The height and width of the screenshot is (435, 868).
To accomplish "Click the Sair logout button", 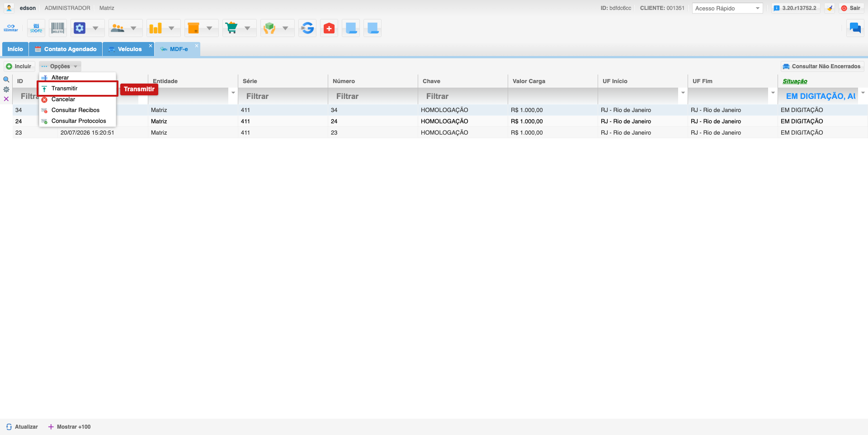I will coord(851,8).
